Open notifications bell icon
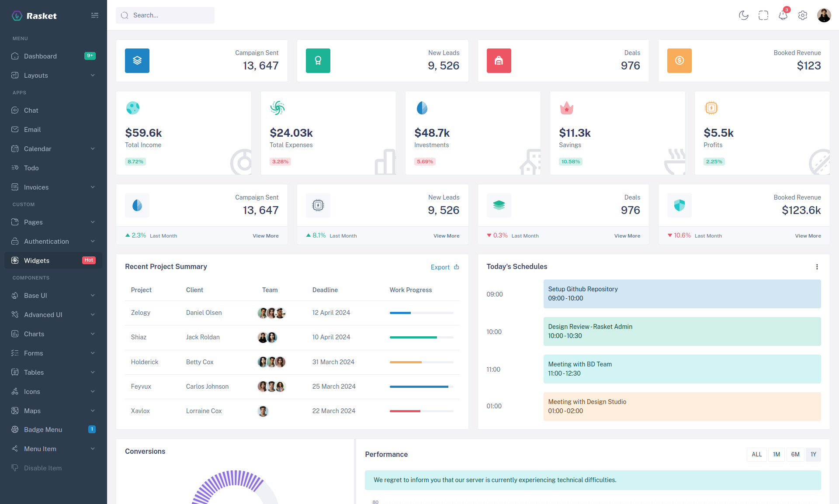 (783, 15)
